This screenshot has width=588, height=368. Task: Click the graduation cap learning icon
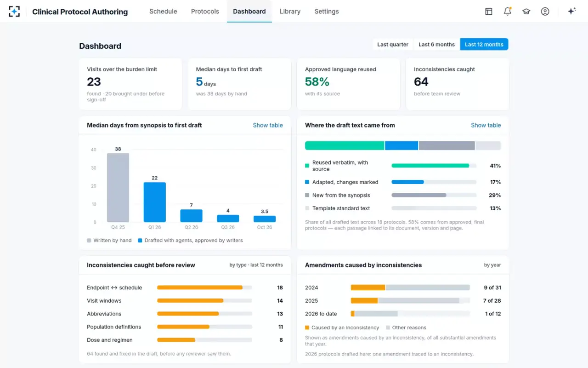(526, 11)
